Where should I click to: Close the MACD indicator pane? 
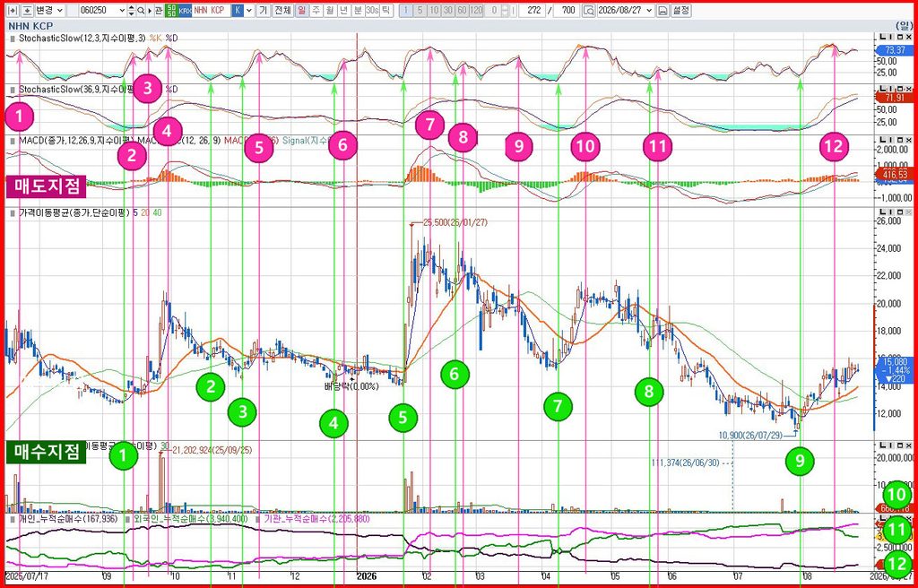tap(908, 141)
